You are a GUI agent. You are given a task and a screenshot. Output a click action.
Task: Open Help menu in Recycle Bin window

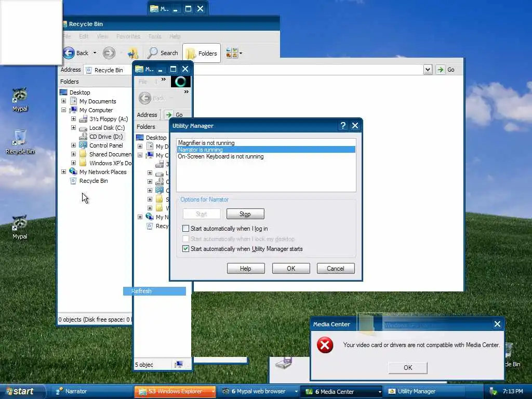(x=175, y=36)
